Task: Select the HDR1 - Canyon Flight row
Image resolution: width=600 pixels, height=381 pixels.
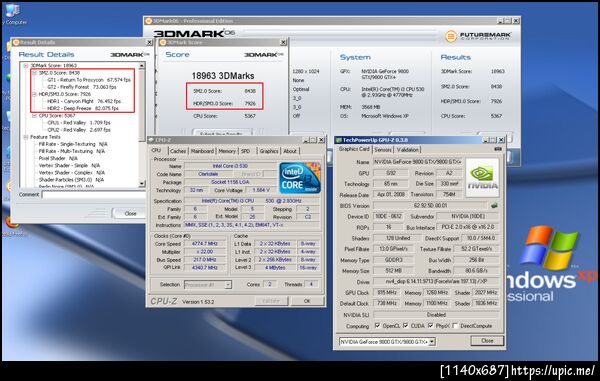Action: click(x=84, y=101)
